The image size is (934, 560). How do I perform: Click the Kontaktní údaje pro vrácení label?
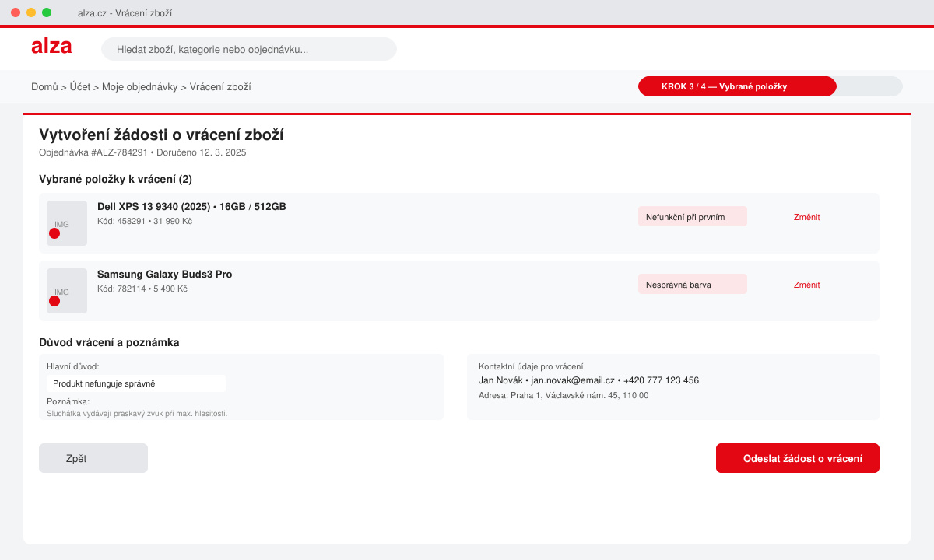531,366
